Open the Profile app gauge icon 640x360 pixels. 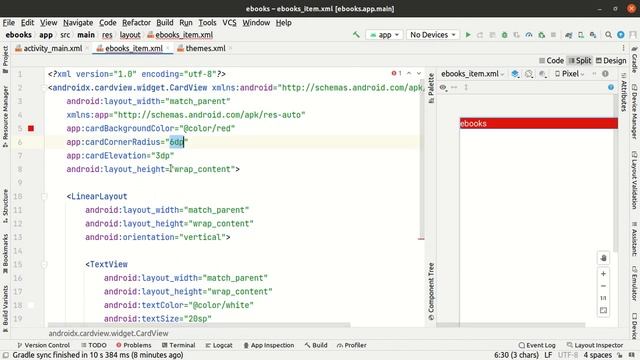529,35
